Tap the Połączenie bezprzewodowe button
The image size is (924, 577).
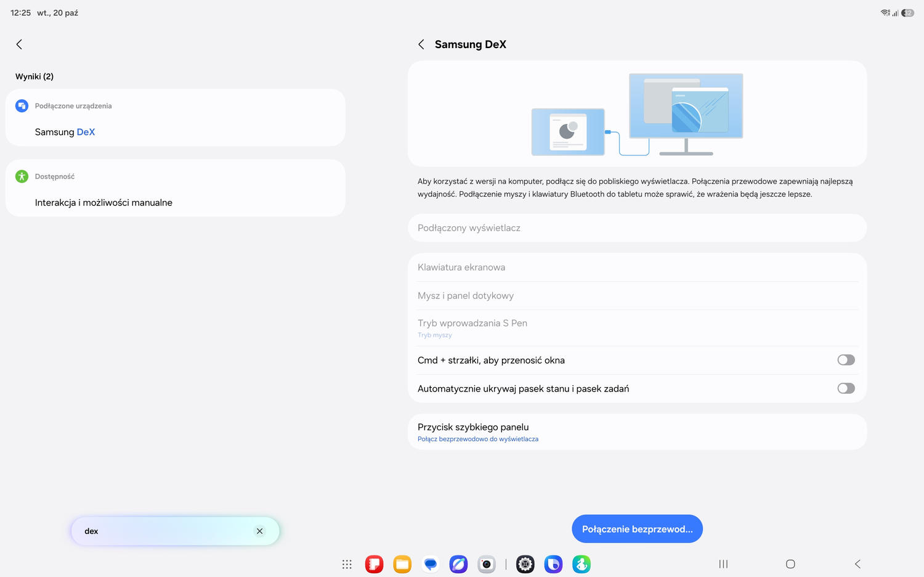pyautogui.click(x=637, y=529)
